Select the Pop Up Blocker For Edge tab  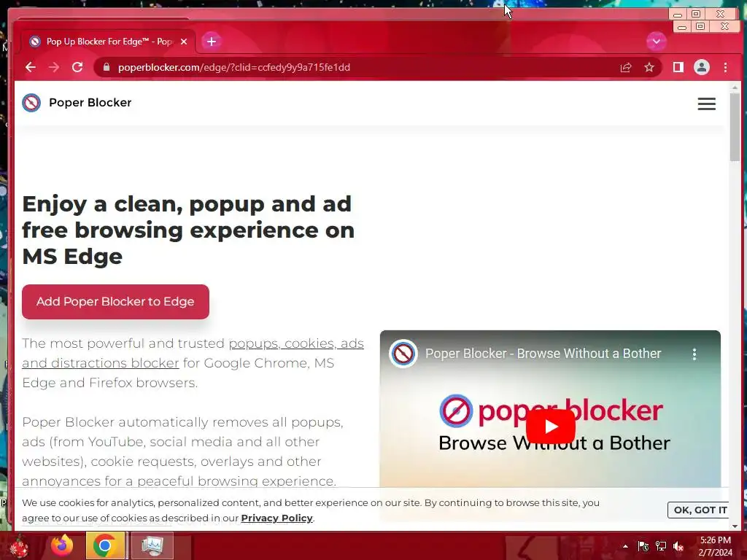(109, 42)
